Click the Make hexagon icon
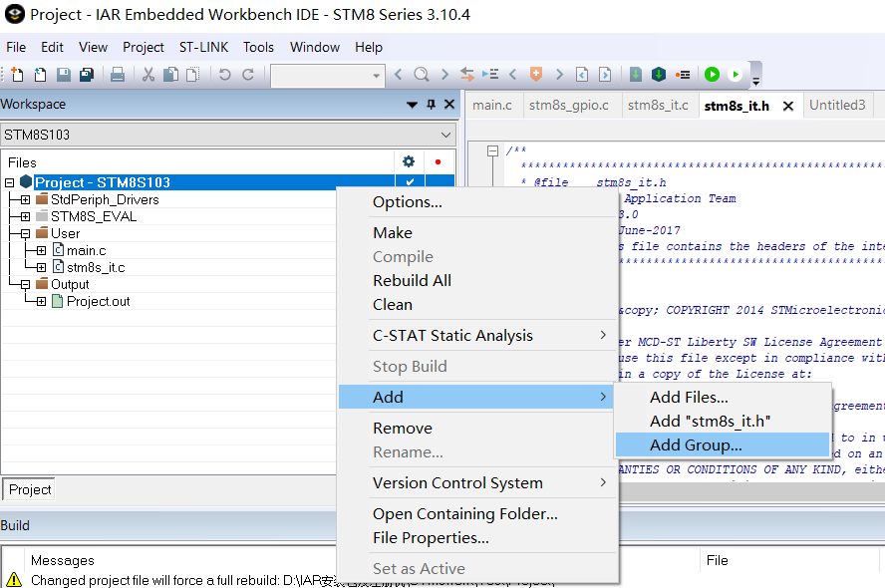885x588 pixels. pos(659,75)
